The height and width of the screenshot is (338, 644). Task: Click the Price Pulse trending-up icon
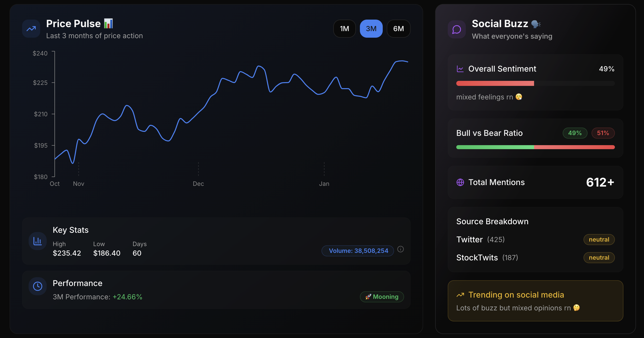tap(31, 29)
